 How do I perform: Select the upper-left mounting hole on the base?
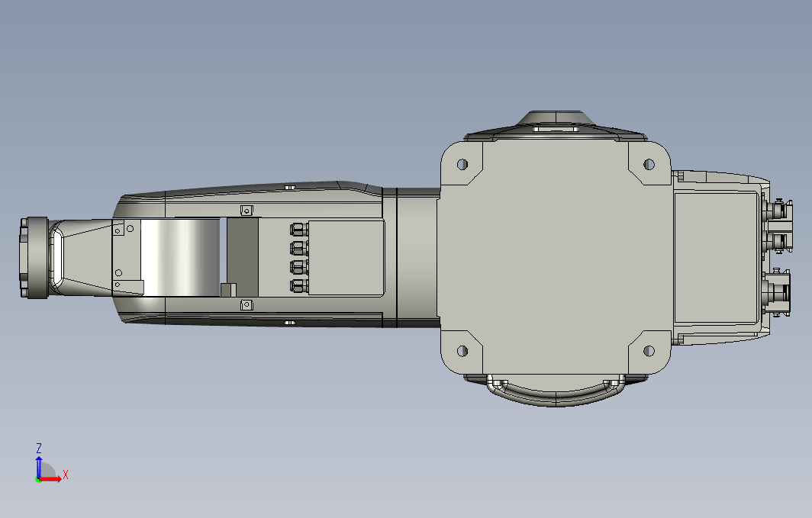tap(462, 165)
